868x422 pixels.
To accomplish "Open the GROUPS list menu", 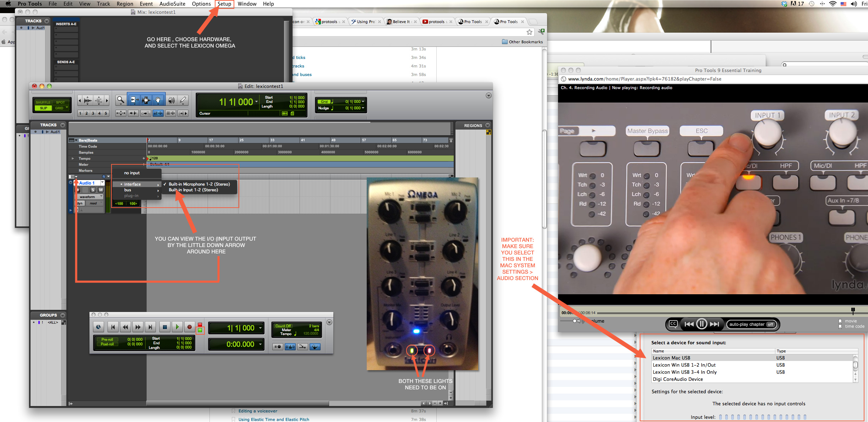I will pos(63,315).
